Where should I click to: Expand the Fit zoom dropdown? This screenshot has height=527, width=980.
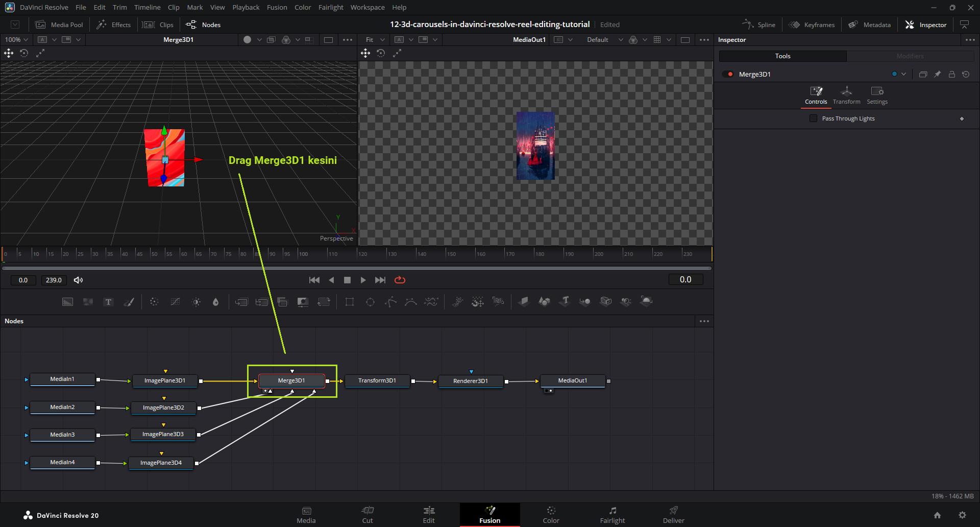coord(375,39)
